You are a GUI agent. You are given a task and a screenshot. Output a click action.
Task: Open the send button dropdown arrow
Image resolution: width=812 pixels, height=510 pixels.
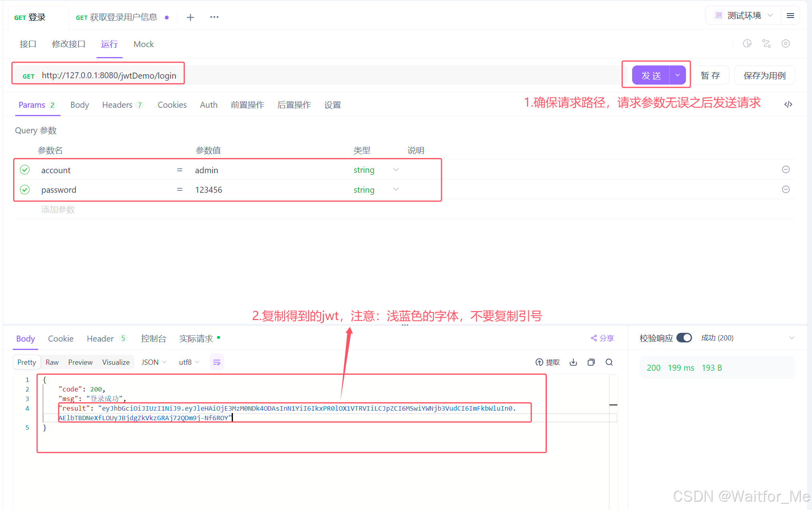coord(678,75)
